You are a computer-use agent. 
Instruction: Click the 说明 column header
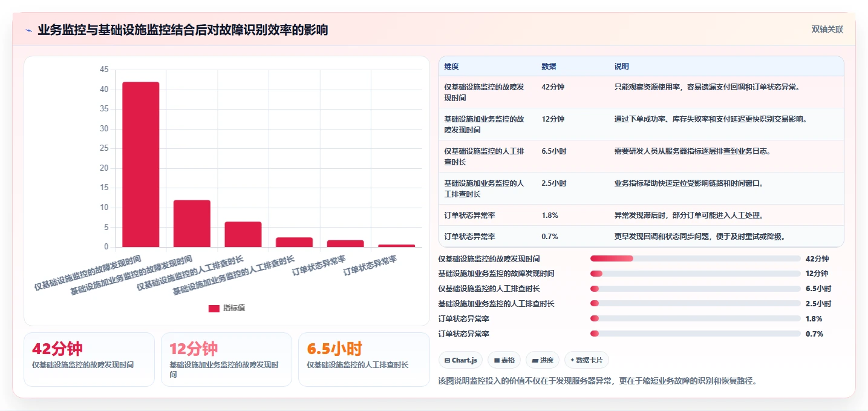click(621, 67)
